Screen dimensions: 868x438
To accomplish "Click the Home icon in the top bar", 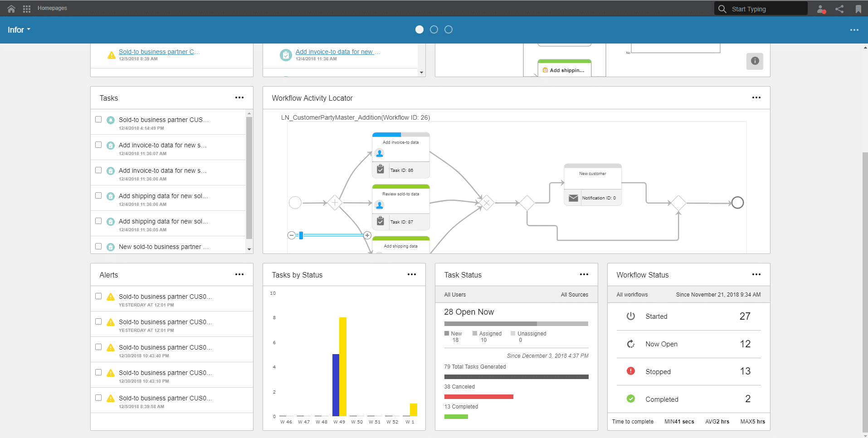I will 10,8.
